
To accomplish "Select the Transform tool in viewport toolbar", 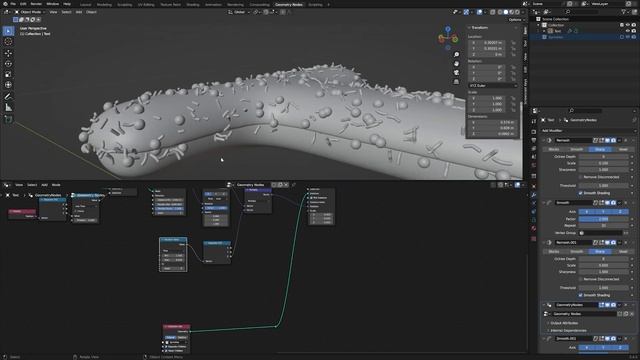I will point(8,85).
